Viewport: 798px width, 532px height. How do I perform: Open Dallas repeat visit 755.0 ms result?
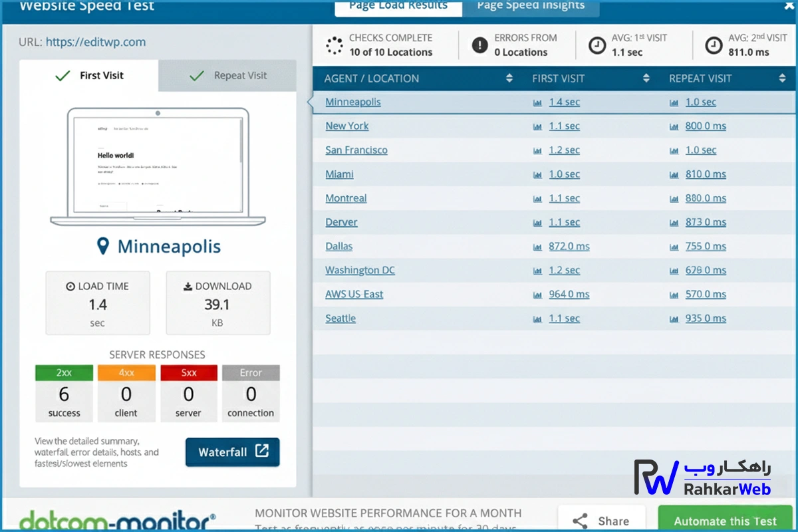[x=706, y=246]
